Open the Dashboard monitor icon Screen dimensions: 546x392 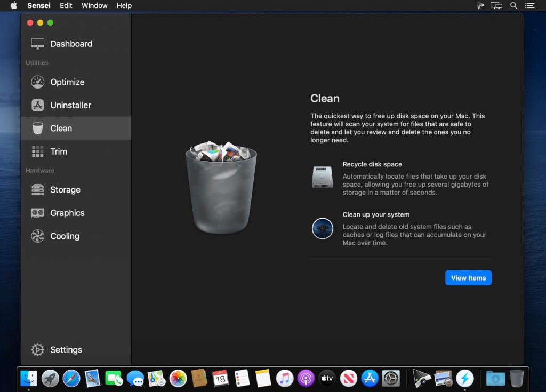[x=37, y=44]
